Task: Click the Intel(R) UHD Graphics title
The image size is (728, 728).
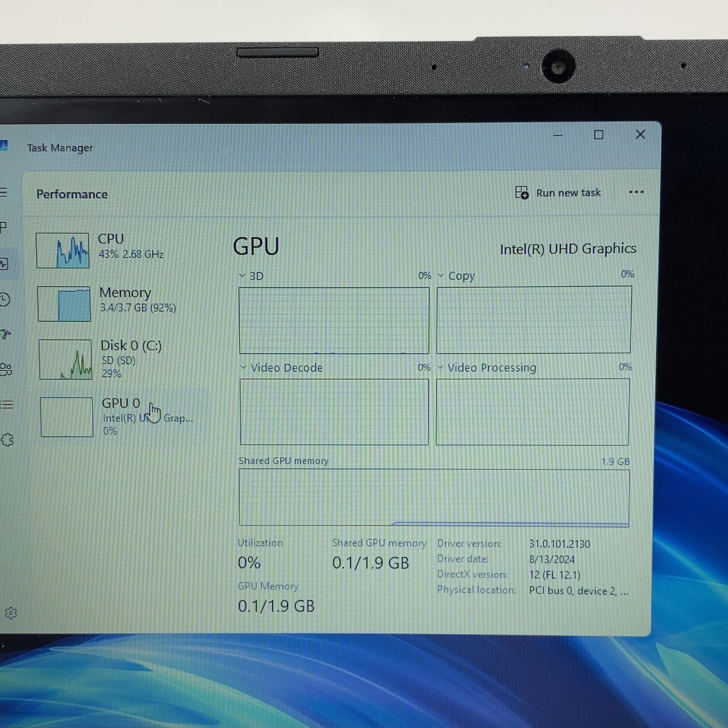Action: 568,249
